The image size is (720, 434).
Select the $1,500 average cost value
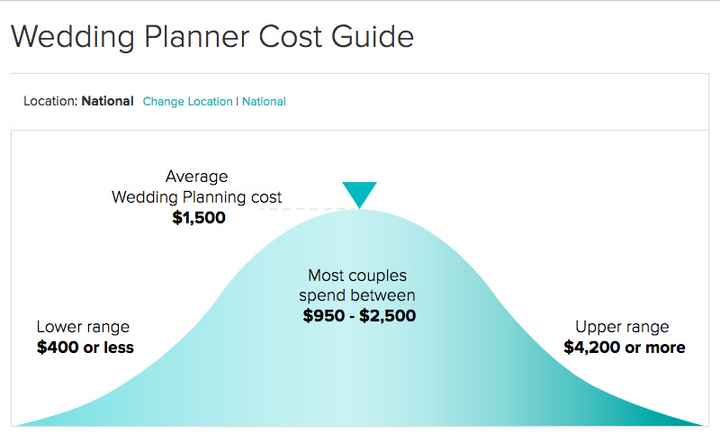(199, 214)
